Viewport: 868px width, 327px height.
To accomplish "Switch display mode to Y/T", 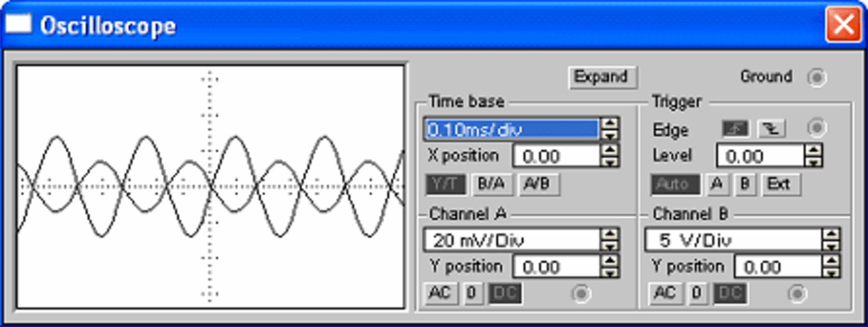I will click(445, 184).
